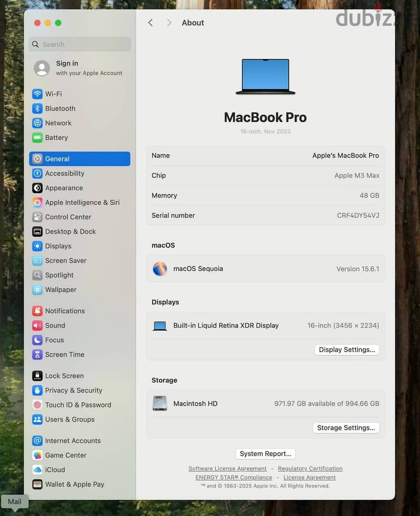Open Bluetooth settings icon
Viewport: 420px width, 516px height.
(37, 108)
